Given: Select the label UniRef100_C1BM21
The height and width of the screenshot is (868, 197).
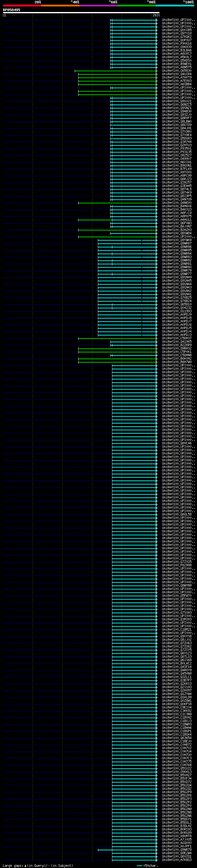Looking at the screenshot, I should pos(176,629).
